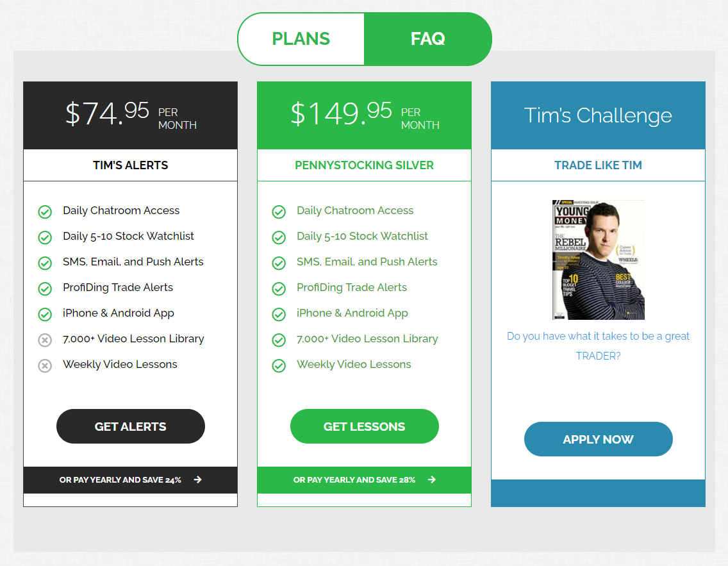Click the arrow beside yearly save 28%
728x566 pixels.
tap(432, 479)
